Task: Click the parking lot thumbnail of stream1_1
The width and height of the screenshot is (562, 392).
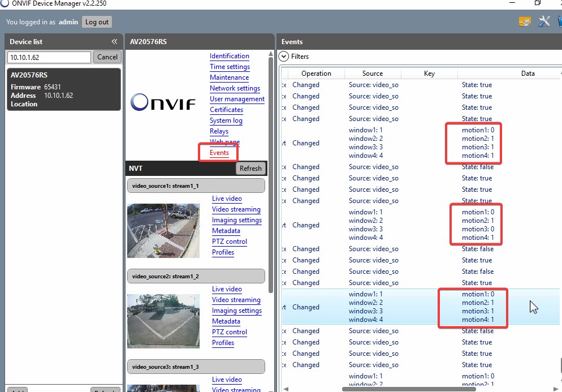Action: pyautogui.click(x=163, y=231)
